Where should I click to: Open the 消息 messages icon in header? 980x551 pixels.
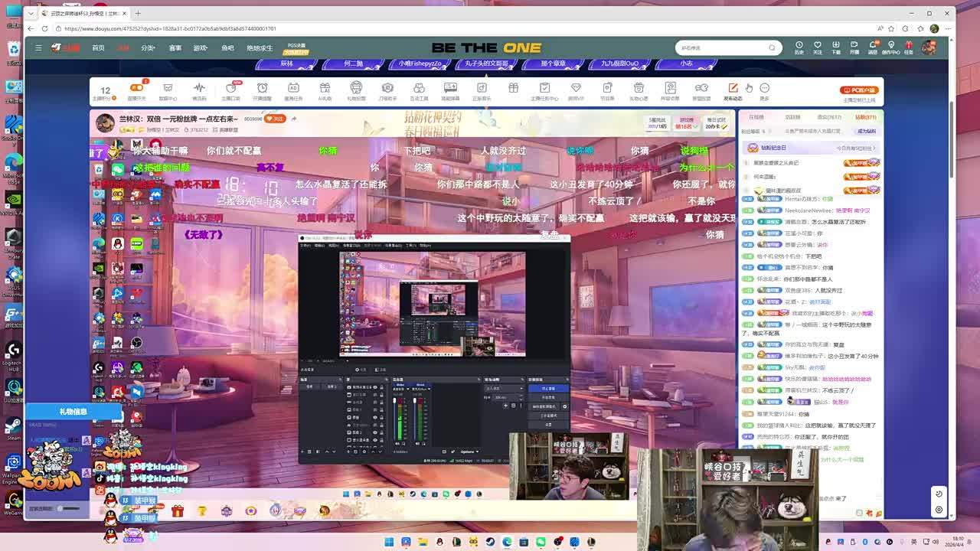click(873, 47)
